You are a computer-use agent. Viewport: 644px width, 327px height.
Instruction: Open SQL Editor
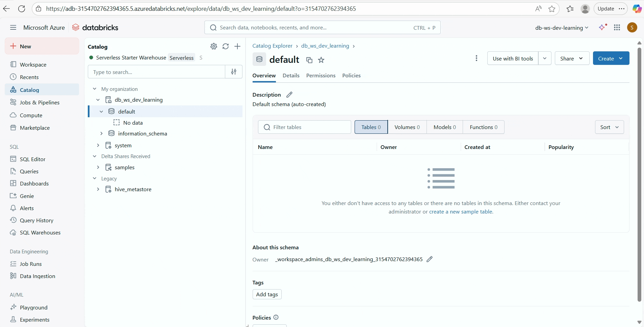click(x=42, y=159)
